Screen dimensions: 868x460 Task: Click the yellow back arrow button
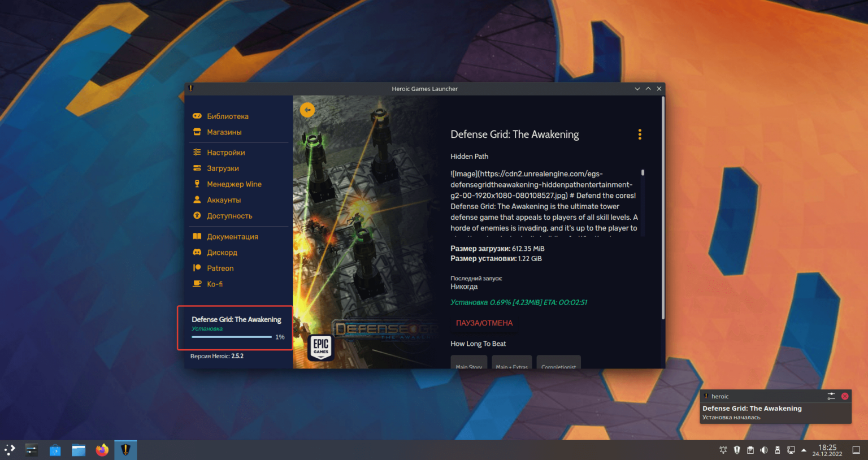coord(307,110)
